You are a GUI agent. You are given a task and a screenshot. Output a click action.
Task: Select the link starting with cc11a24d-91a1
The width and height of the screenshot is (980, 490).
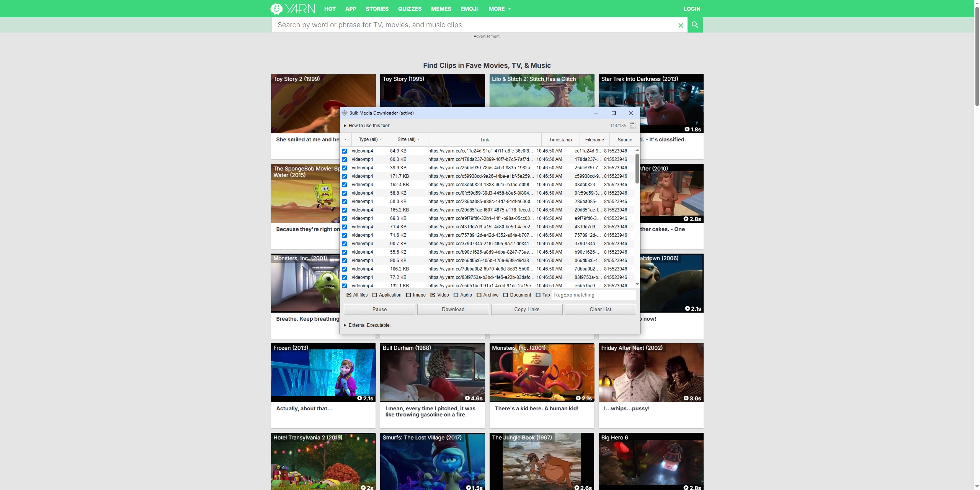pos(481,151)
